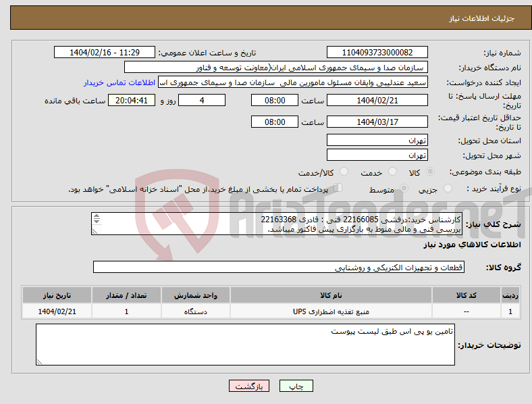
Task: Click the شرح کلی نیاز scroll up arrow
Action: click(x=97, y=216)
